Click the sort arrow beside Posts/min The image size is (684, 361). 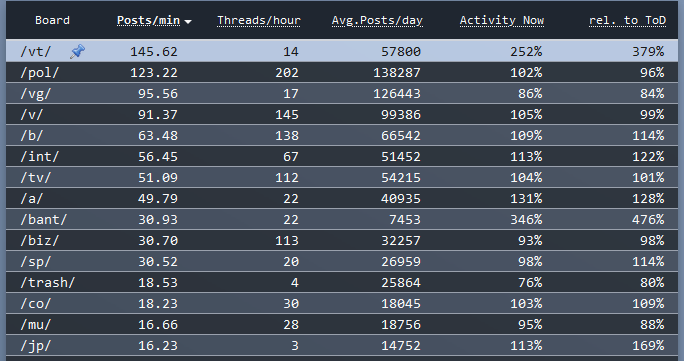[188, 21]
